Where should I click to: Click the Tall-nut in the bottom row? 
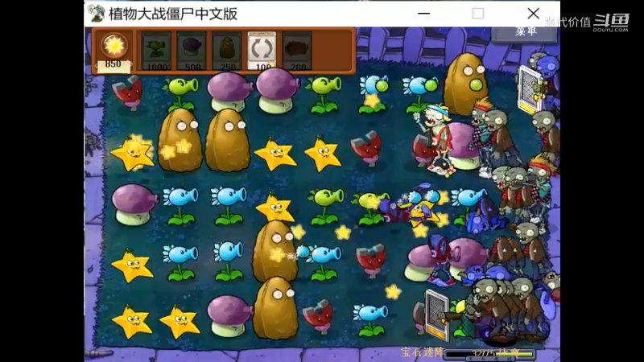click(x=275, y=308)
